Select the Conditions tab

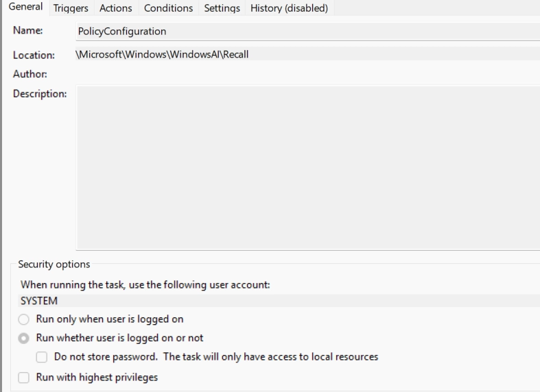pyautogui.click(x=168, y=8)
